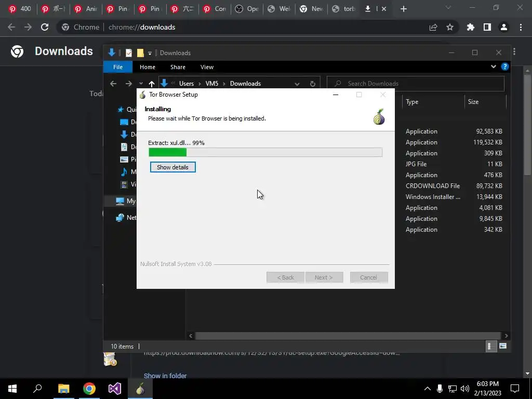Go back in File Explorer
The width and height of the screenshot is (532, 399).
coord(113,84)
